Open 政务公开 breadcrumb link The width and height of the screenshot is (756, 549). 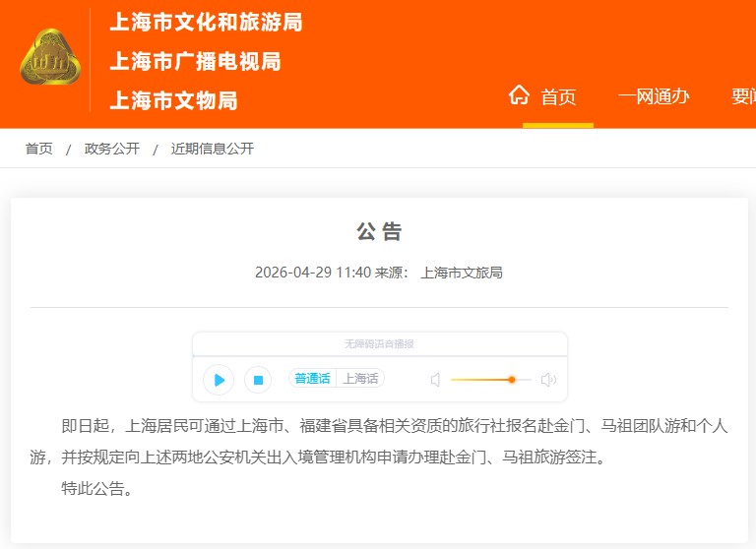coord(112,149)
